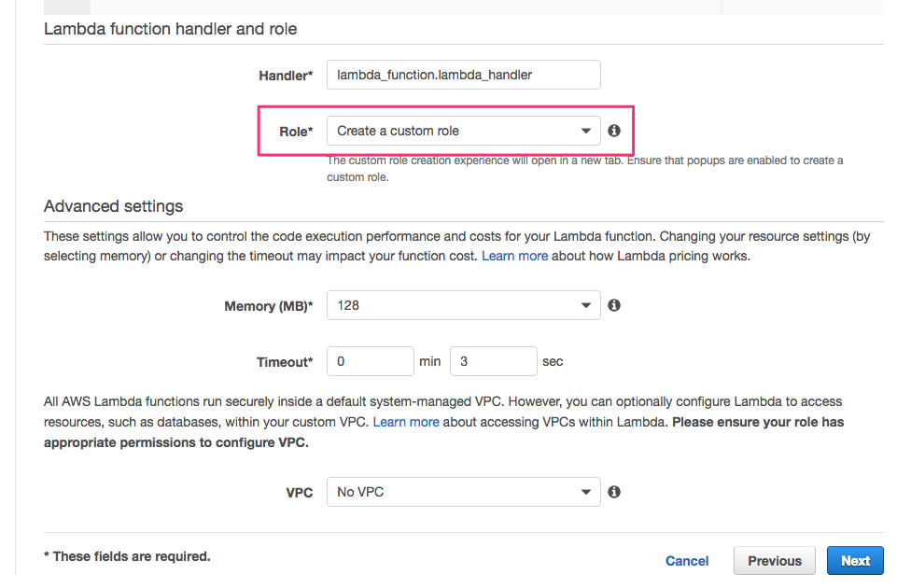
Task: Click the Handler input field
Action: [463, 75]
